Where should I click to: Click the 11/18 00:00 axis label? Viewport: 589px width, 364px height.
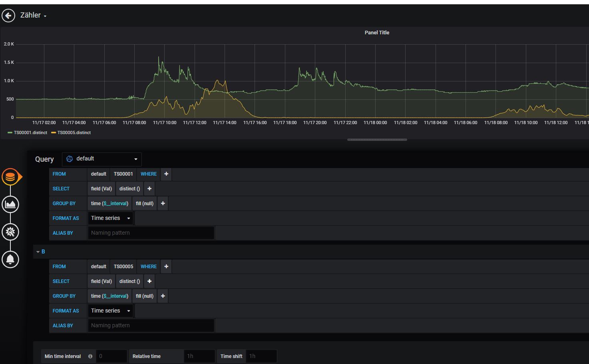click(375, 123)
